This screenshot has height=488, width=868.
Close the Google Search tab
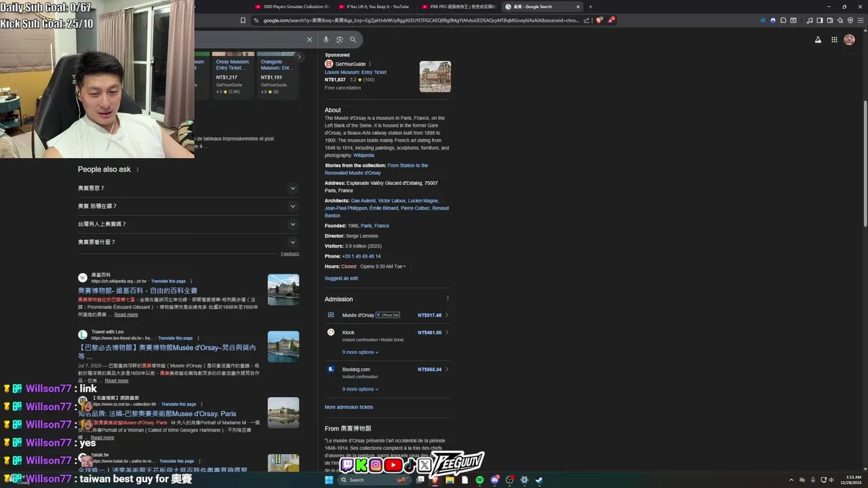578,7
